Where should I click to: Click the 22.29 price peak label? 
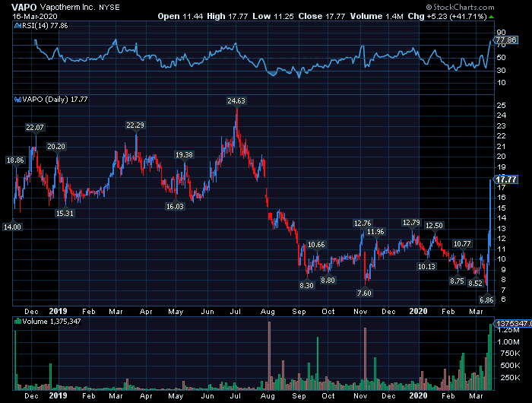135,125
